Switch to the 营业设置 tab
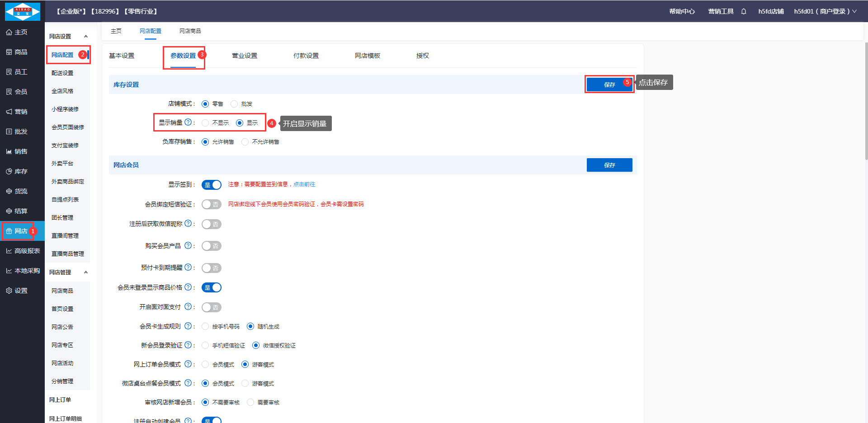This screenshot has width=868, height=423. [x=244, y=56]
